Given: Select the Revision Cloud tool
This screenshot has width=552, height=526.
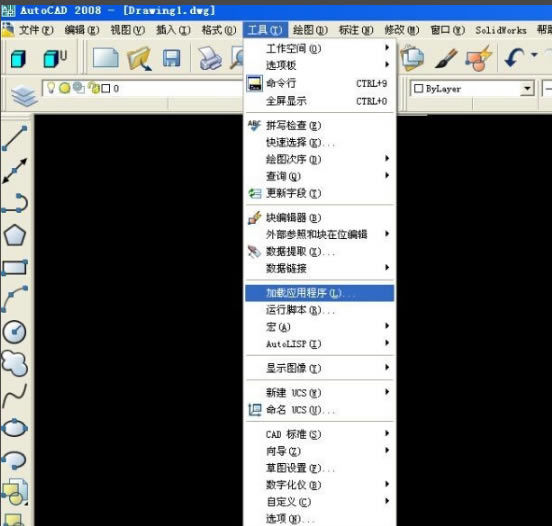Looking at the screenshot, I should (x=14, y=363).
